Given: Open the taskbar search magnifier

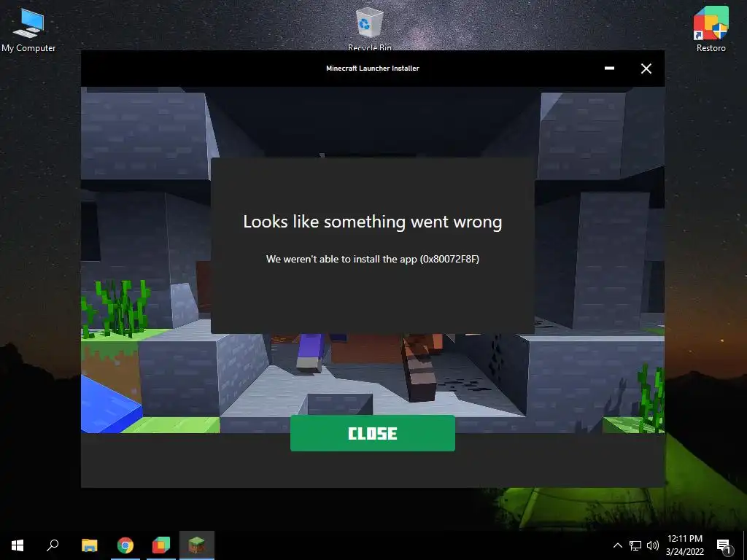Looking at the screenshot, I should click(x=53, y=545).
